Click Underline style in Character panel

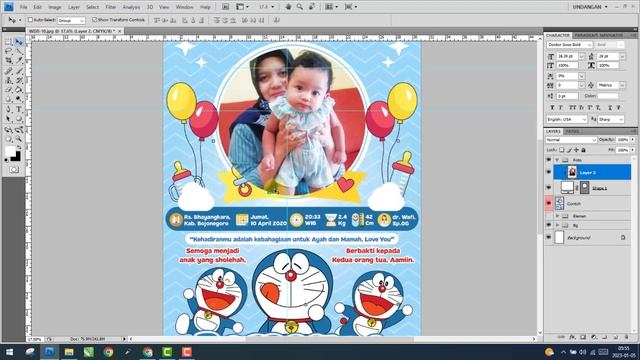pyautogui.click(x=610, y=108)
